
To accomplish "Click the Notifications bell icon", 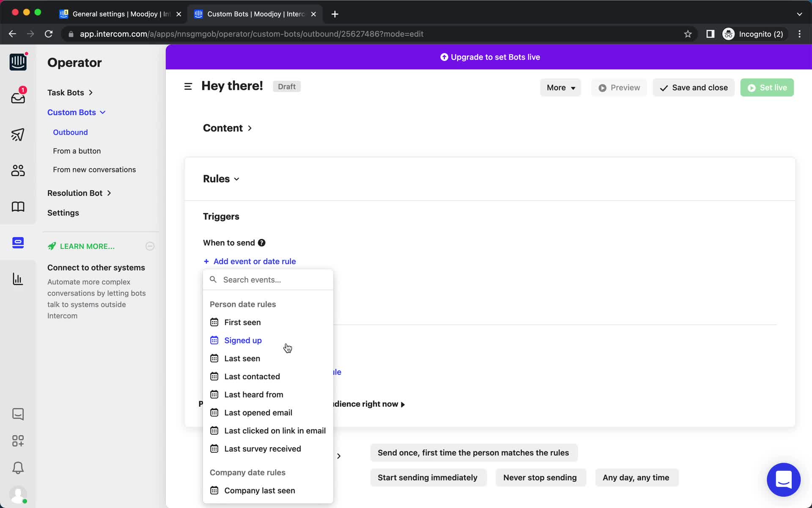I will click(17, 467).
